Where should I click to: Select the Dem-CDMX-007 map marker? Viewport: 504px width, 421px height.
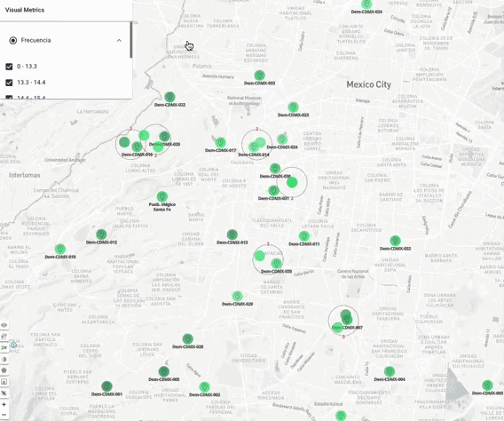(x=346, y=320)
